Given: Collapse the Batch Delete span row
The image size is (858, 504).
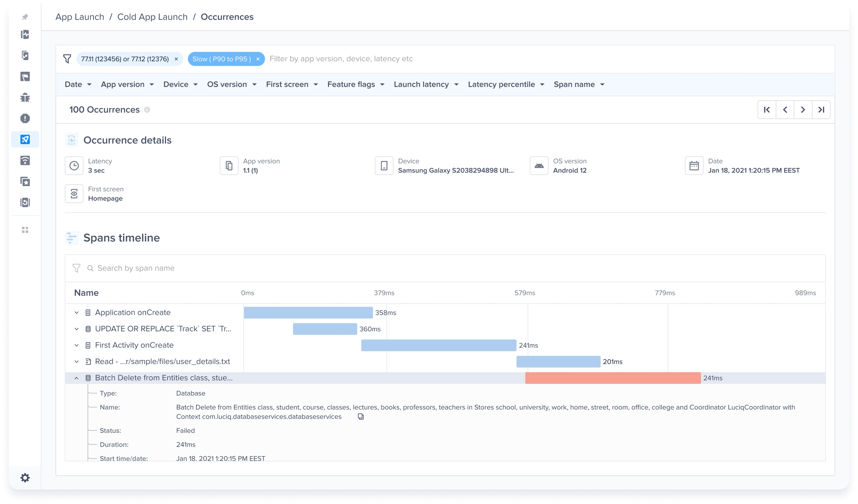Looking at the screenshot, I should pos(76,378).
